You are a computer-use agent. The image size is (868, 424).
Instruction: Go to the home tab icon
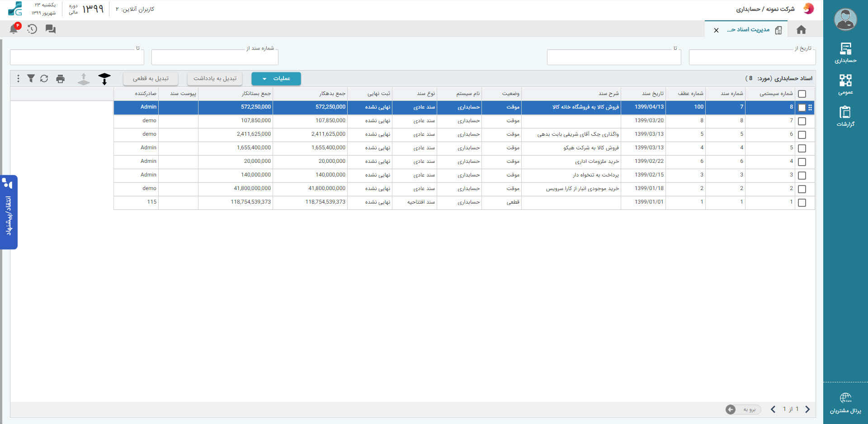801,30
